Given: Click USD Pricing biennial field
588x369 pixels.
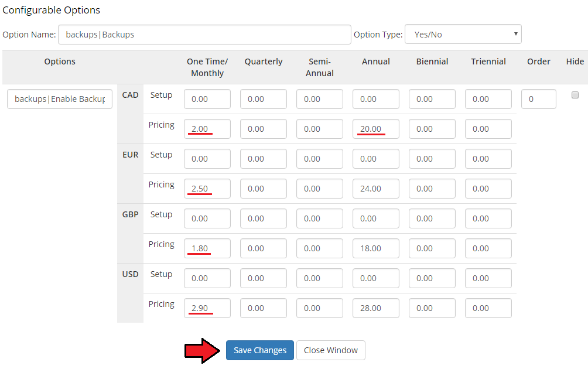Looking at the screenshot, I should 432,308.
